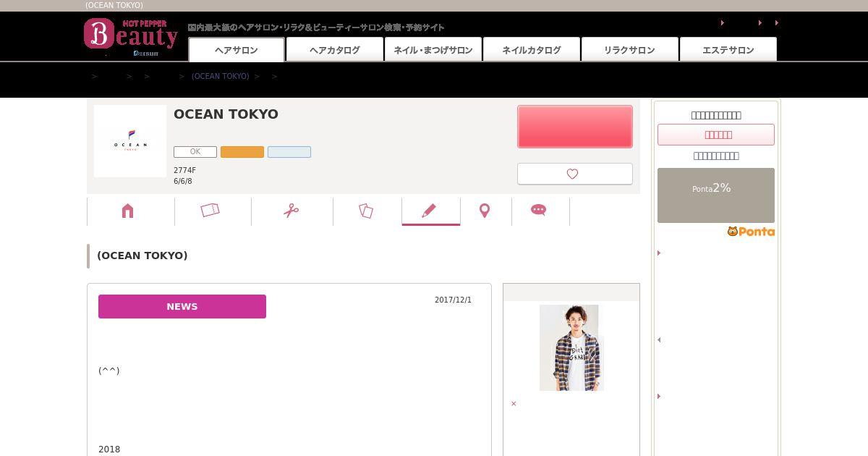The width and height of the screenshot is (868, 456).
Task: Go to the ネイルカタログ tab
Action: [532, 50]
